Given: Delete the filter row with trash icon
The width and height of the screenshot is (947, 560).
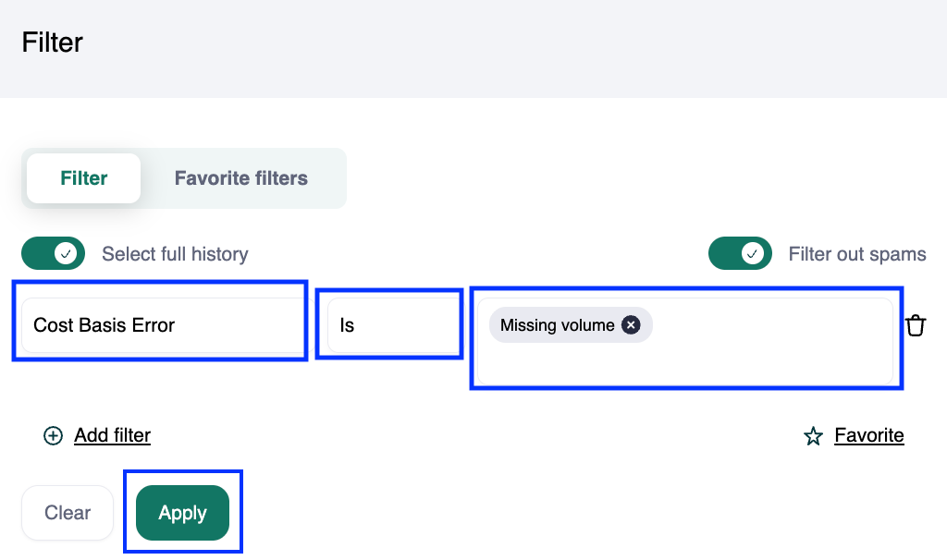Looking at the screenshot, I should 916,325.
